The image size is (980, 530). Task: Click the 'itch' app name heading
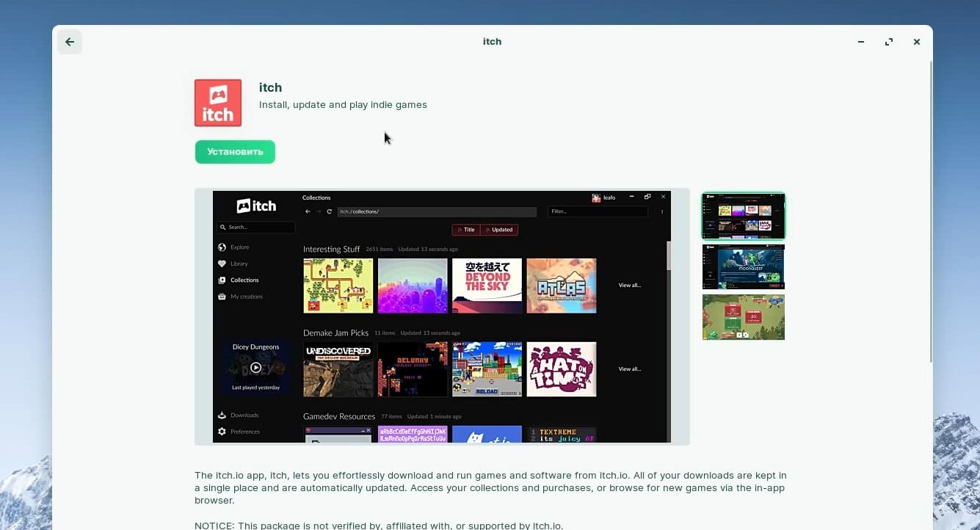tap(271, 87)
